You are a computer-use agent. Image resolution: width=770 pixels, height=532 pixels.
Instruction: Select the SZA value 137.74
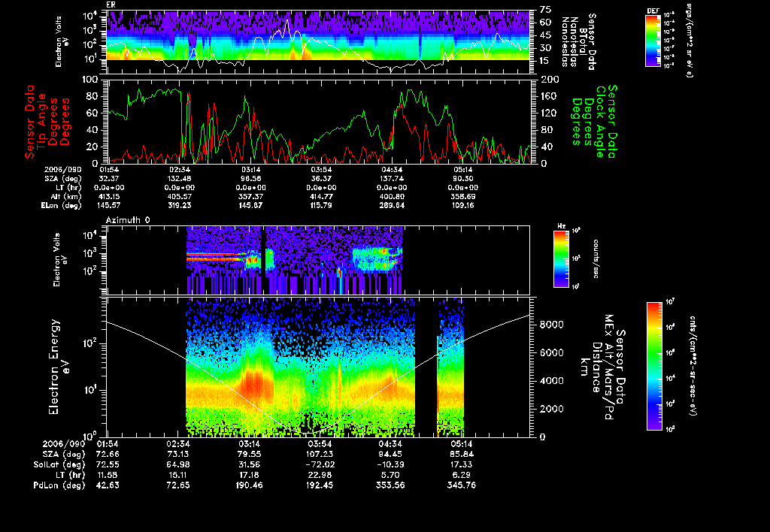[392, 179]
